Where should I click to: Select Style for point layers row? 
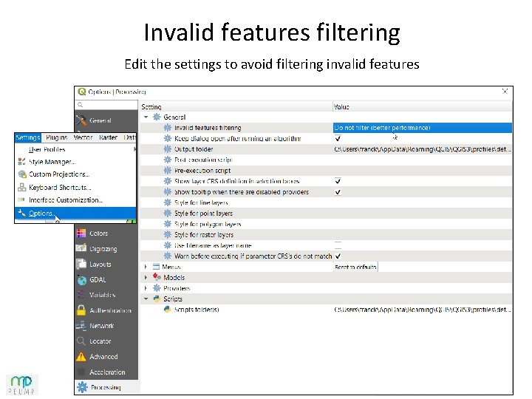pos(326,213)
